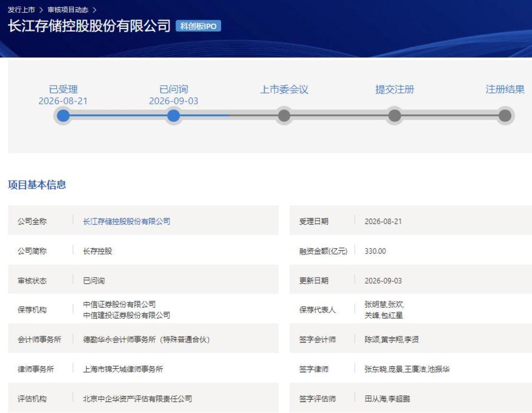Click the 更新日期 field label
Screen dimensions: 532x413
click(x=314, y=281)
